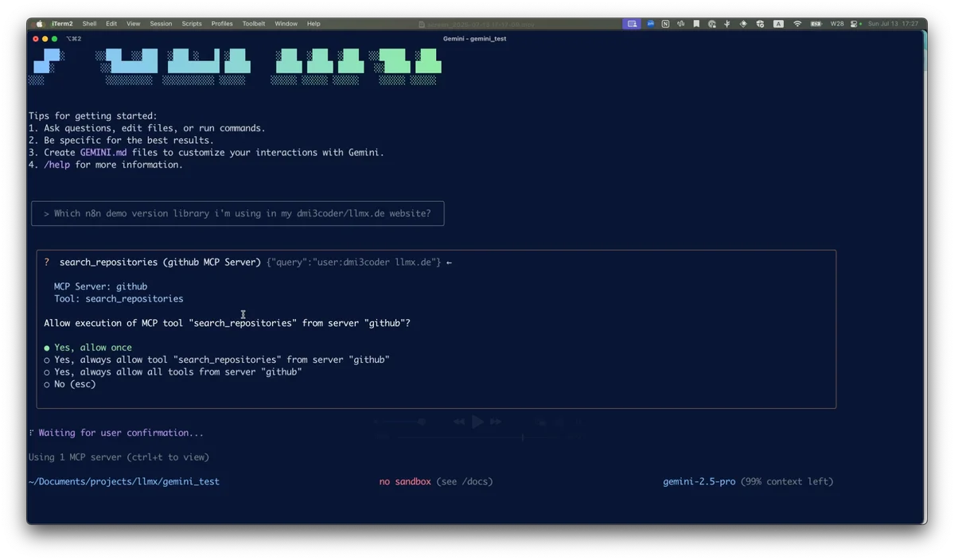Open the Shell menu
954x560 pixels.
pyautogui.click(x=89, y=24)
